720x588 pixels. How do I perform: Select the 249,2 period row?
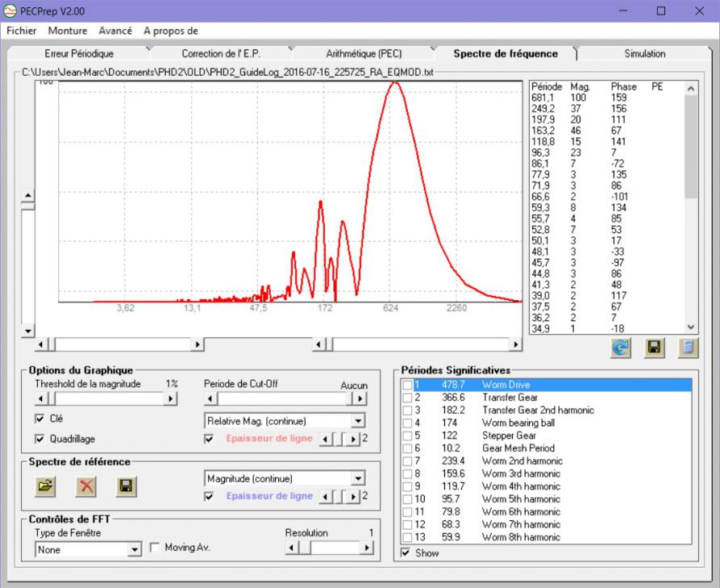coord(606,108)
